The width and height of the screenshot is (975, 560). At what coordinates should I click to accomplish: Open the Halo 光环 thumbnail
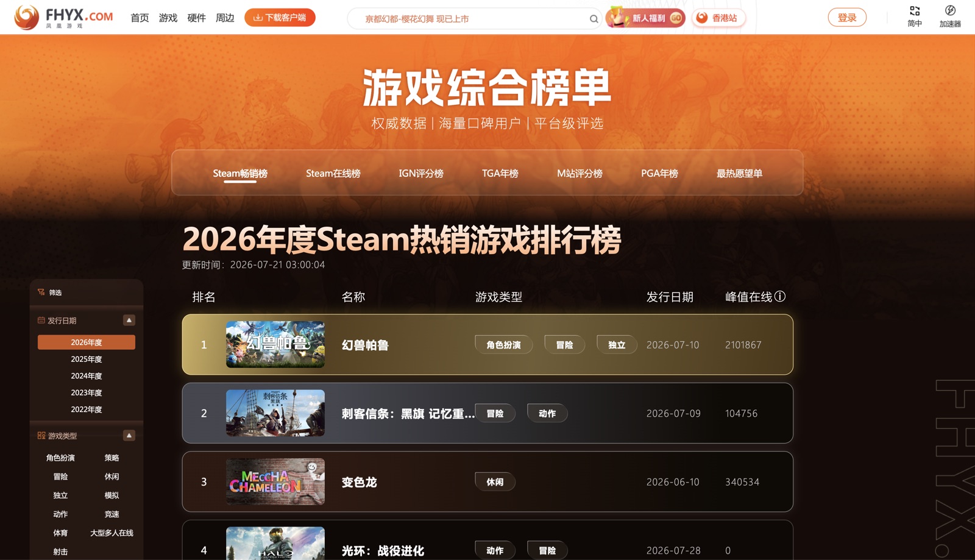click(x=275, y=544)
